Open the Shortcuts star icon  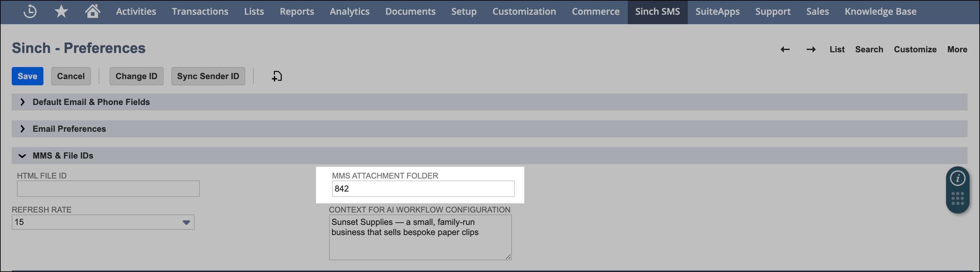pos(61,11)
